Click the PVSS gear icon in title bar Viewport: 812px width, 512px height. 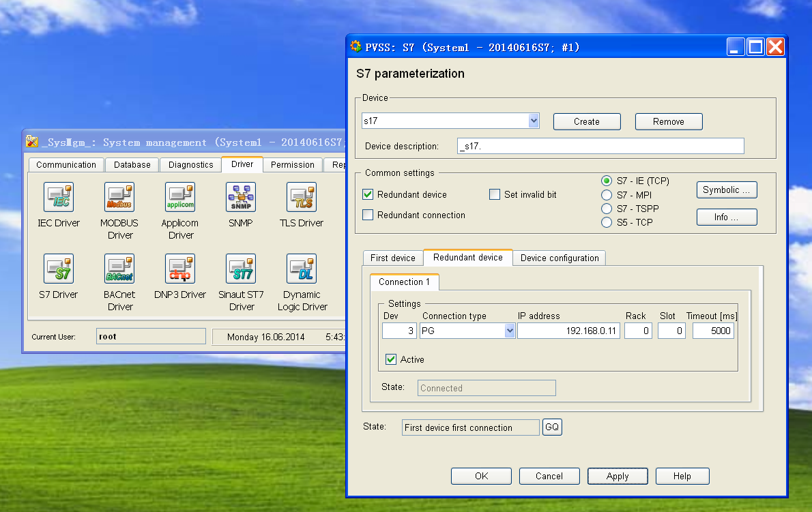(x=356, y=46)
